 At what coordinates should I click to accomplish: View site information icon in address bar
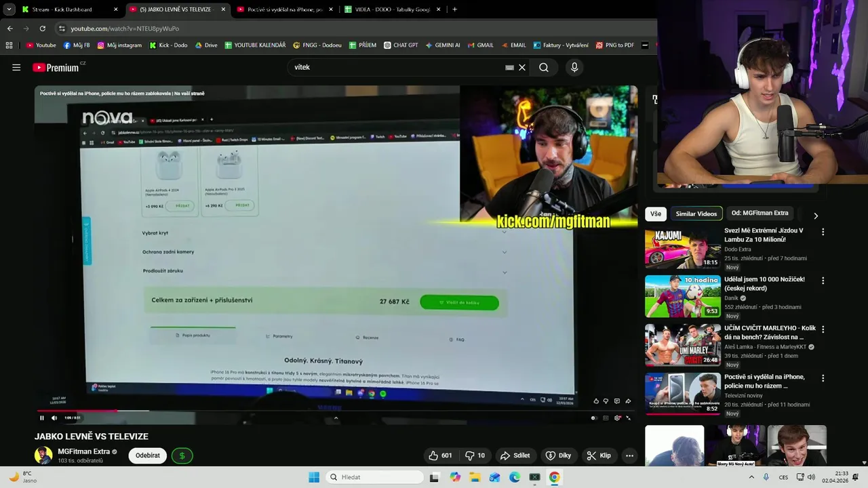(62, 28)
